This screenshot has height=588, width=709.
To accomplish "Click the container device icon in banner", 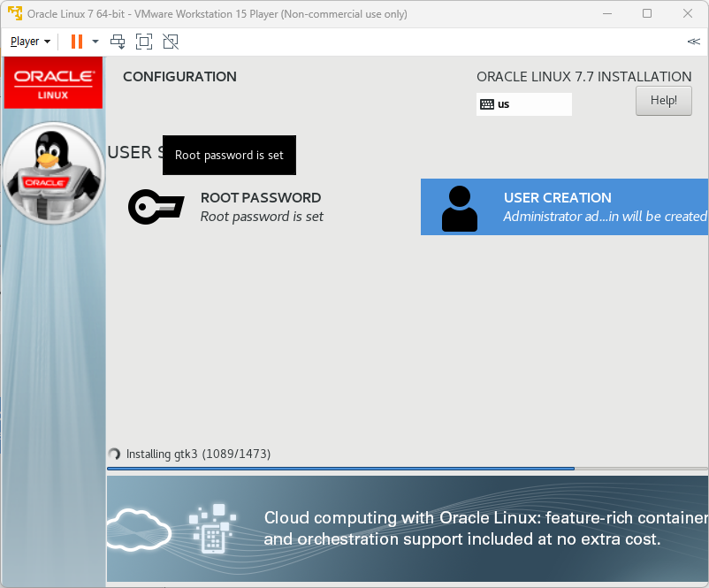I will point(212,528).
